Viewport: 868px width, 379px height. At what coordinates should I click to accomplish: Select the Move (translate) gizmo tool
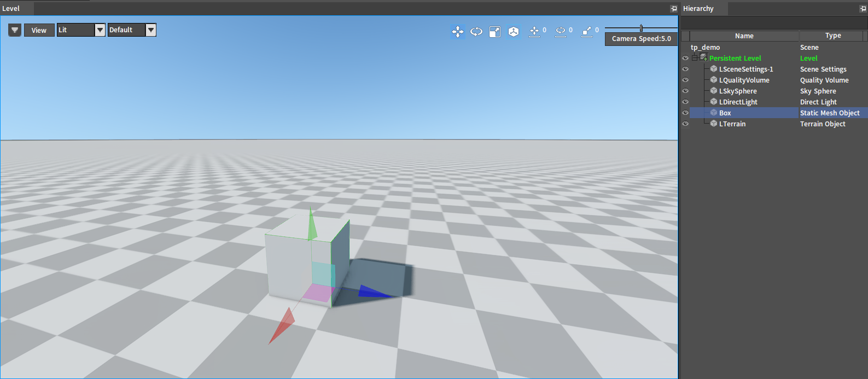tap(458, 32)
